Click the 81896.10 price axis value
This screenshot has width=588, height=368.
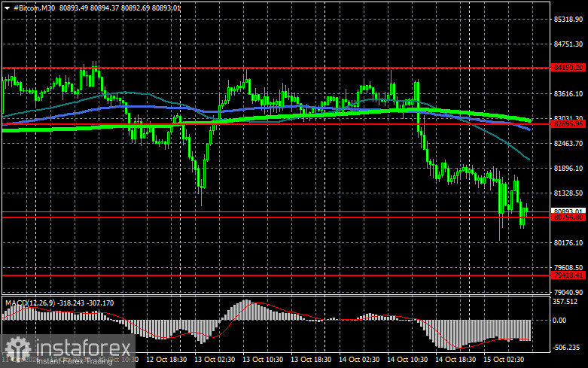568,169
